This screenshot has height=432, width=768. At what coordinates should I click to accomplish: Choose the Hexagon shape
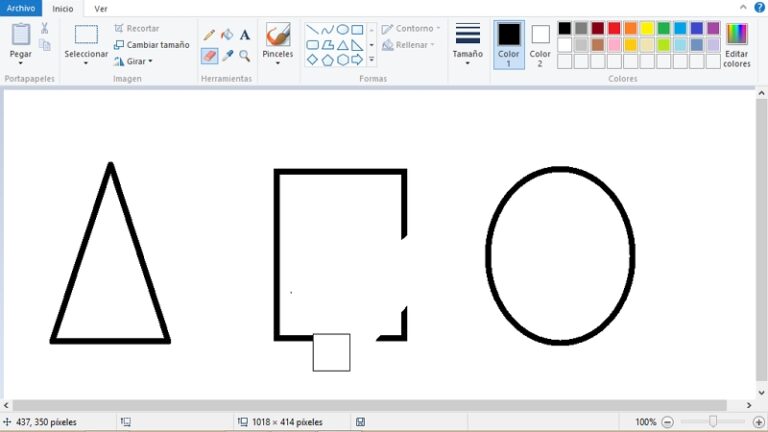pyautogui.click(x=342, y=60)
